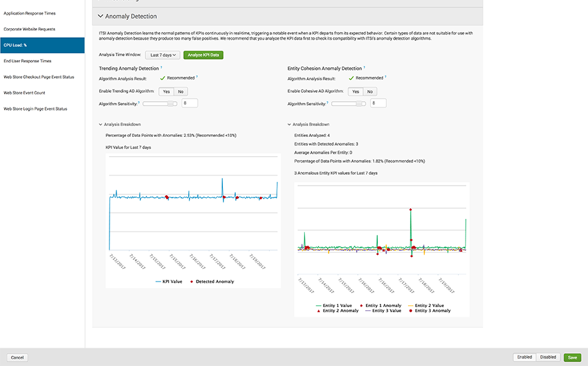Toggle Entity 2 Value legend item
The height and width of the screenshot is (366, 588).
[x=426, y=306]
